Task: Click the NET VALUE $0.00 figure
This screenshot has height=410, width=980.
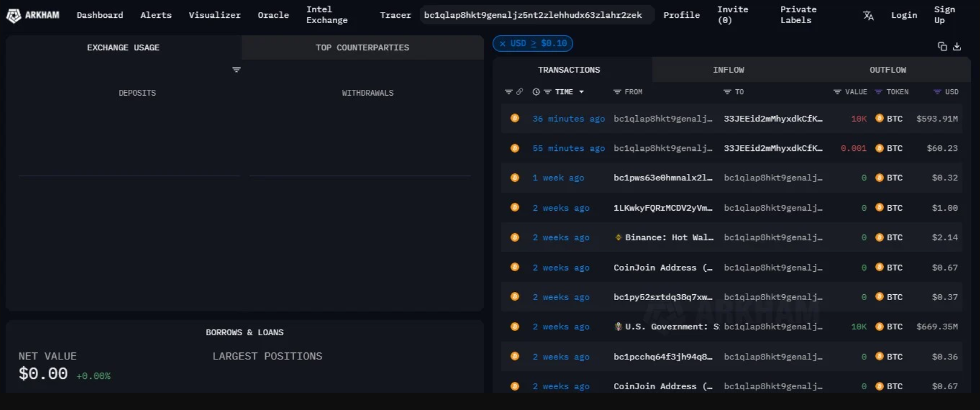Action: click(43, 374)
